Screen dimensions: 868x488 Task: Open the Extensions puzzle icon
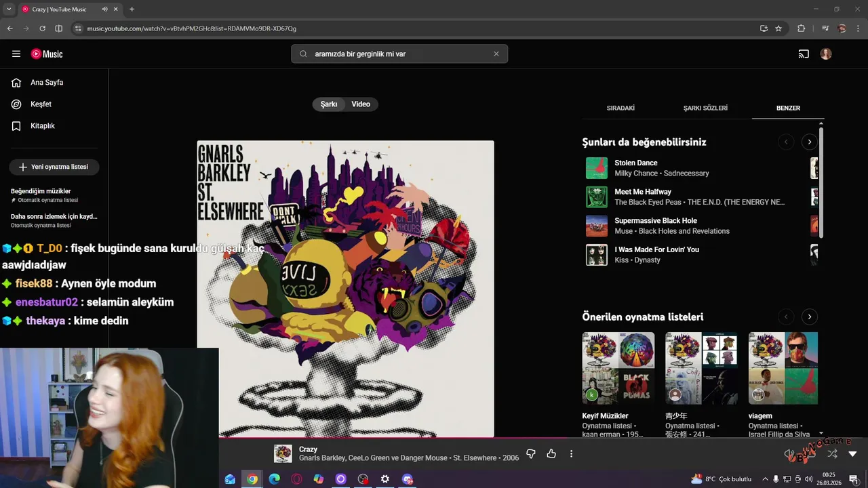click(801, 28)
